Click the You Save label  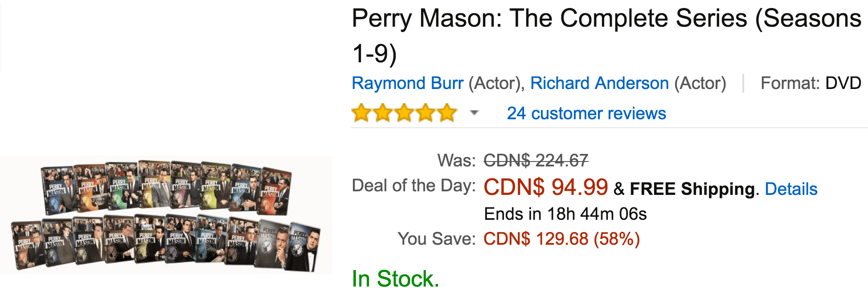click(437, 239)
